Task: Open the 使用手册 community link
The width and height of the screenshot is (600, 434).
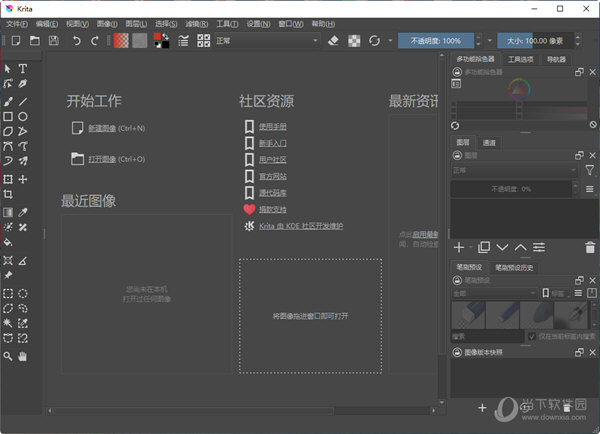Action: pos(273,127)
